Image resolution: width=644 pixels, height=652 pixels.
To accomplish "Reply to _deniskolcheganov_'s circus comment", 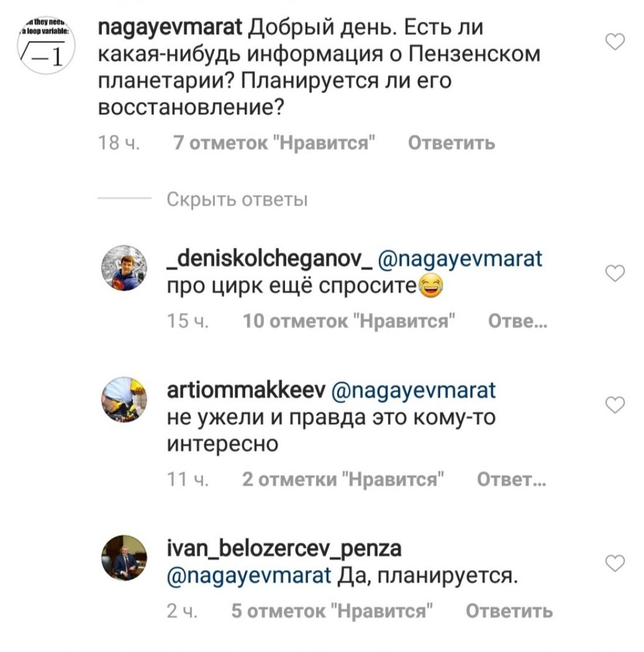I will coord(517,321).
